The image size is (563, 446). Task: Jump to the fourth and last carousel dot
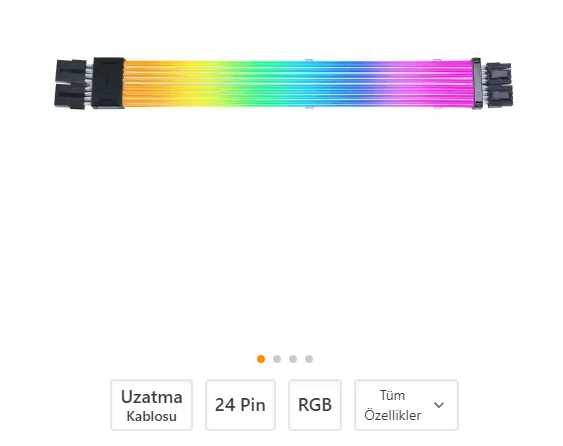309,359
